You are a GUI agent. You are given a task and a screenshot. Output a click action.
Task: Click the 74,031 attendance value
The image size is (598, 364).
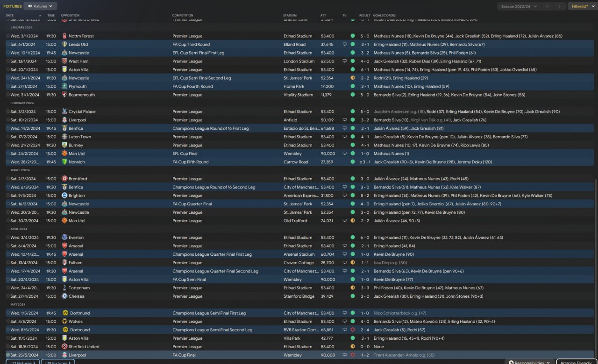coord(327,221)
